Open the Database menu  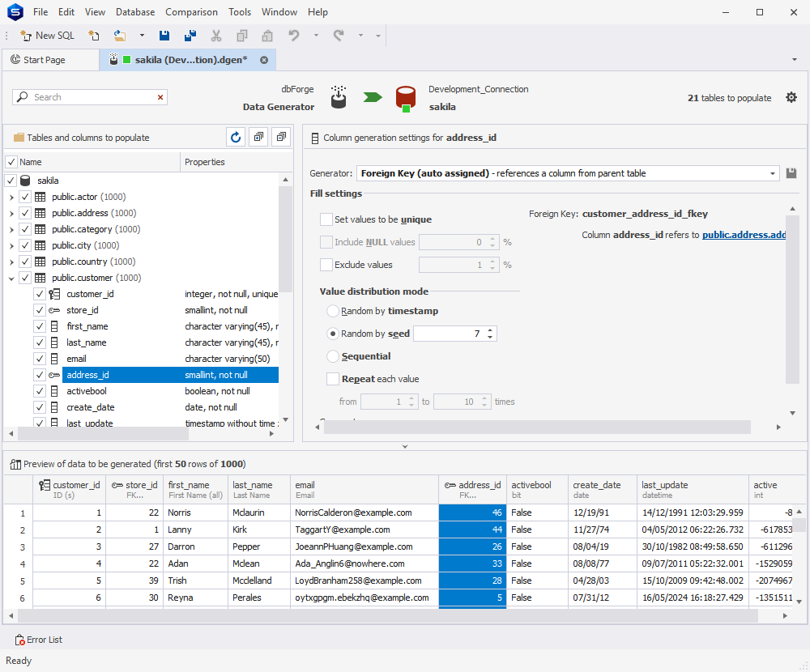(x=134, y=12)
